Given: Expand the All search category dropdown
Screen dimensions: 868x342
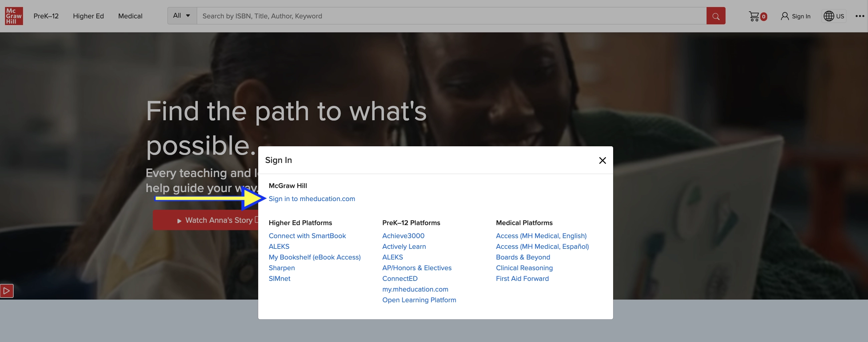Looking at the screenshot, I should pos(182,16).
